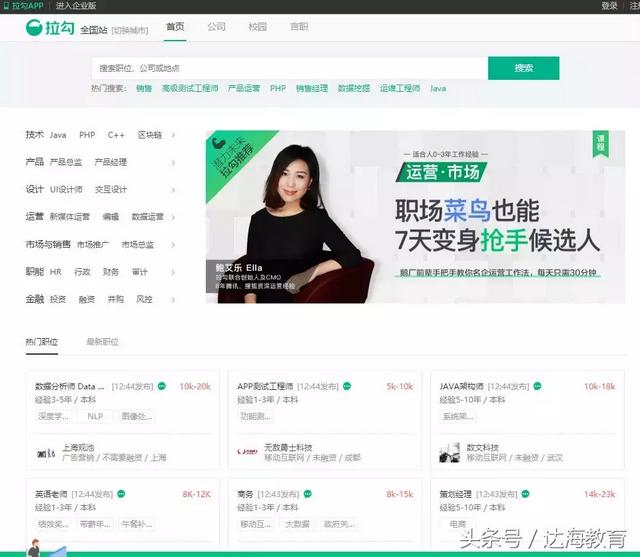Image resolution: width=640 pixels, height=557 pixels.
Task: Click hot search term Java
Action: (x=438, y=88)
